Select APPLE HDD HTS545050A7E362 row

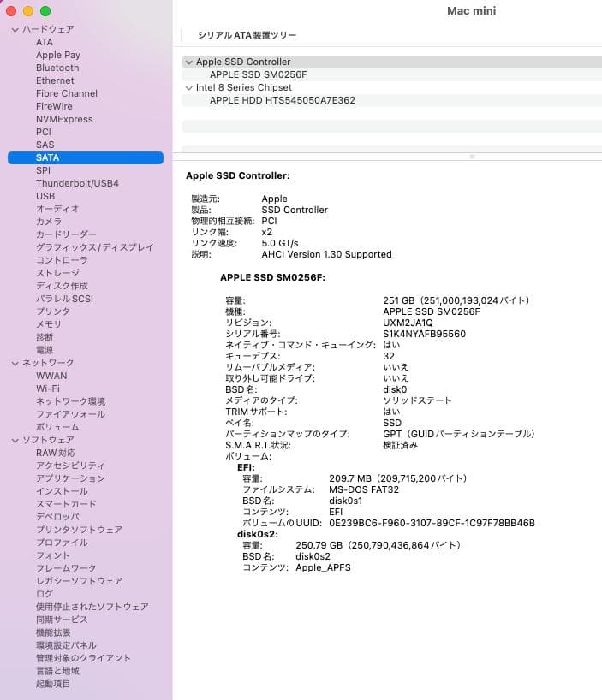(391, 101)
